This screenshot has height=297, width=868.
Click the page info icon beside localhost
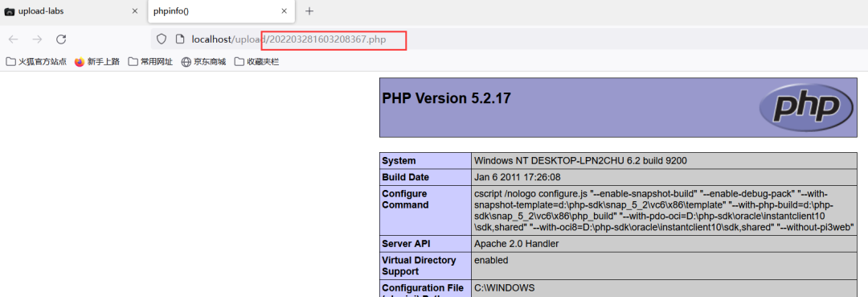(179, 39)
